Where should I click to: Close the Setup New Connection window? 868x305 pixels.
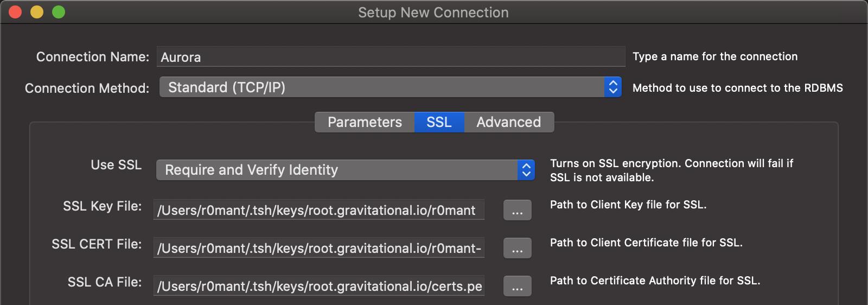pos(15,12)
